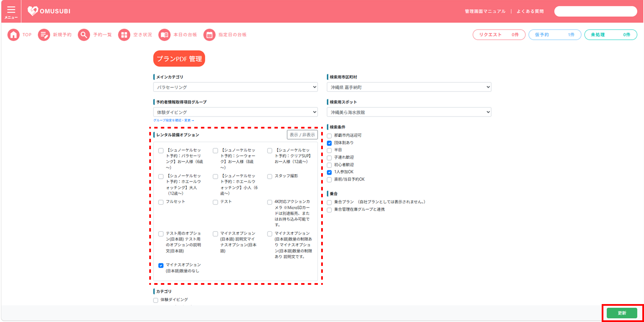Check テスト用のオプション(日本語) checkbox
The width and height of the screenshot is (644, 322).
(161, 234)
